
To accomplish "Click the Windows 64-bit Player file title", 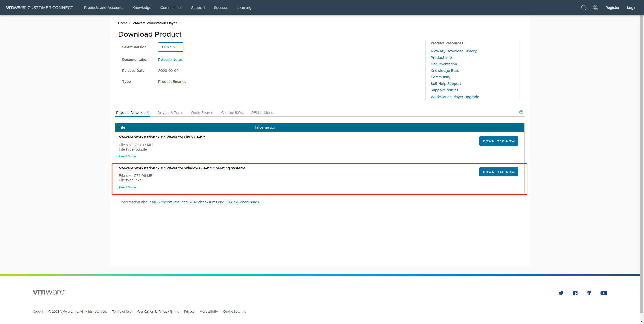I will (x=182, y=168).
